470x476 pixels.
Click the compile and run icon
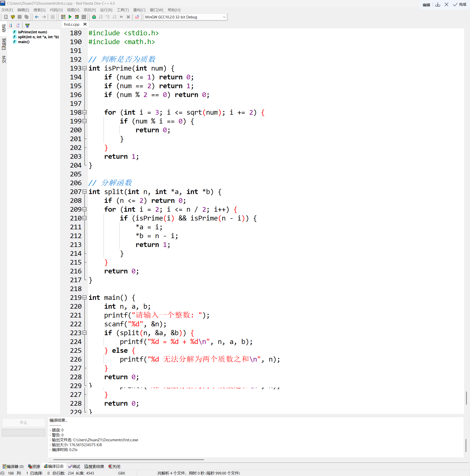point(77,17)
